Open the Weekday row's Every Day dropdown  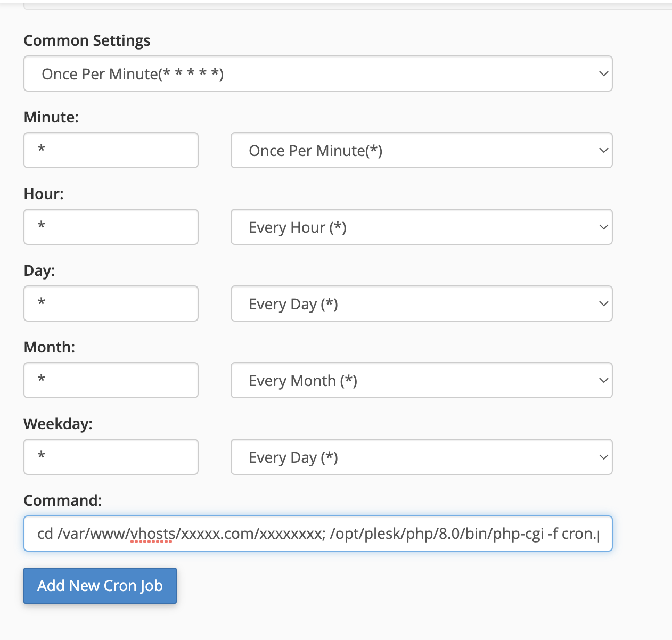(x=421, y=457)
